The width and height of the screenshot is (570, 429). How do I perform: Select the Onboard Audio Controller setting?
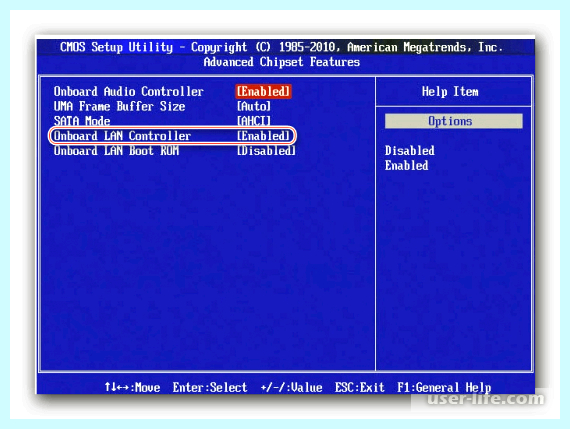tap(129, 92)
